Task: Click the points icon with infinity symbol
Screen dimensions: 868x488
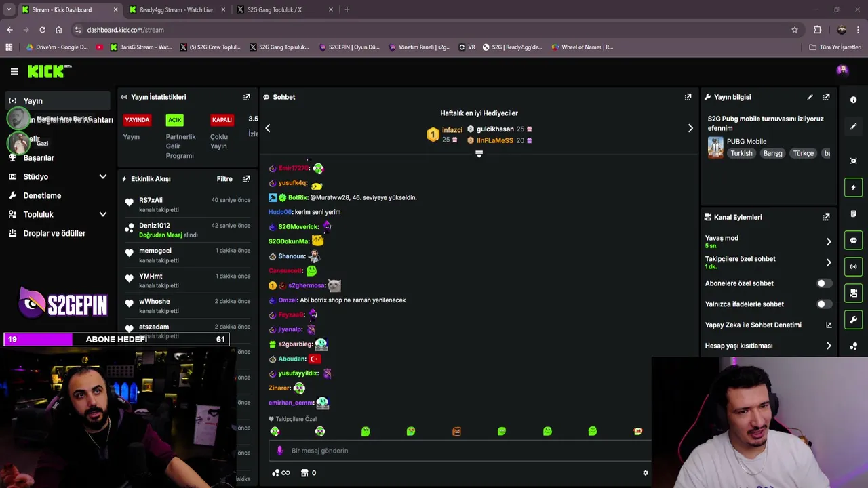Action: point(280,473)
